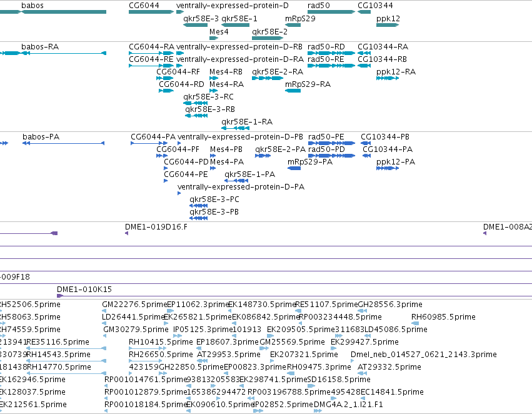Click the GM30279.5prime EST label
Viewport: 532px width, 414px height.
(x=136, y=330)
